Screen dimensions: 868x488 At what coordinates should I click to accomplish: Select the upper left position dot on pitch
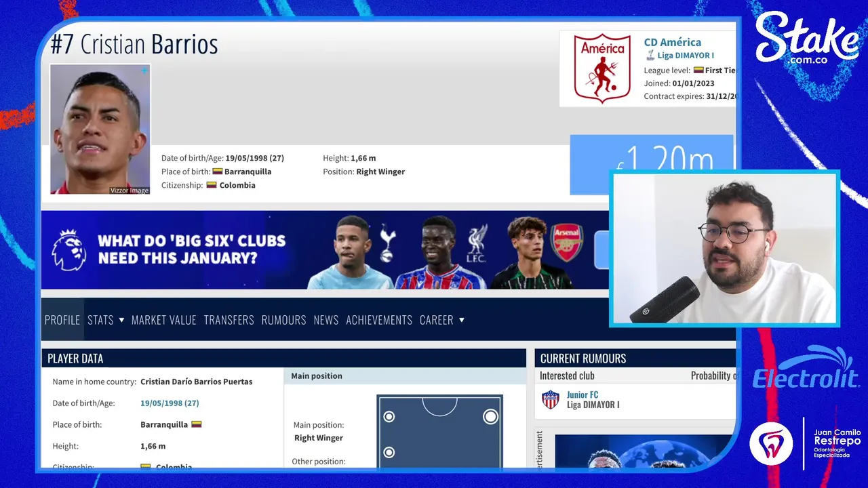[x=389, y=417]
